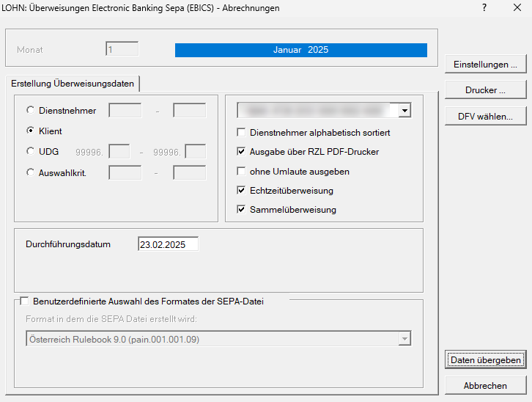Click the Durchführungsdatum date field

click(x=168, y=244)
